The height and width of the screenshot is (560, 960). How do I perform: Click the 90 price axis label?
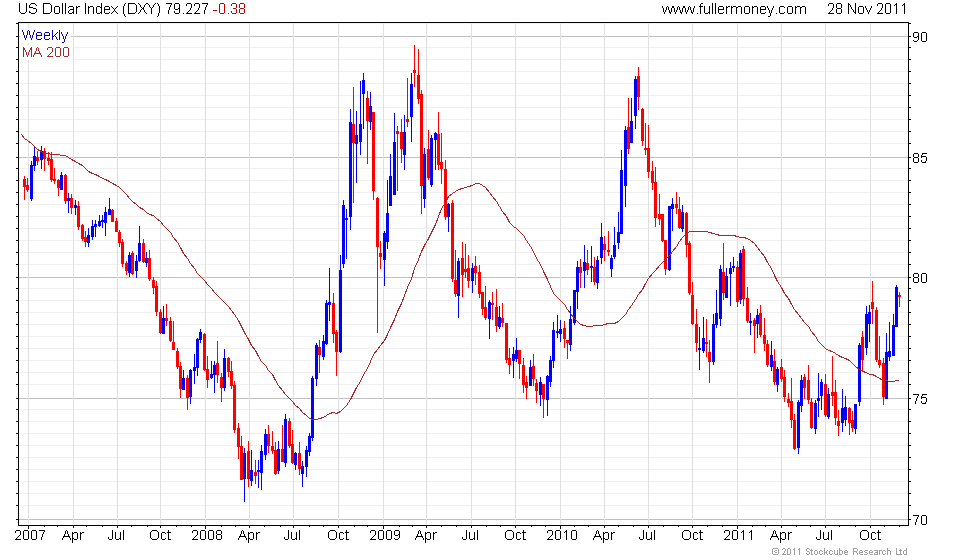[x=920, y=37]
